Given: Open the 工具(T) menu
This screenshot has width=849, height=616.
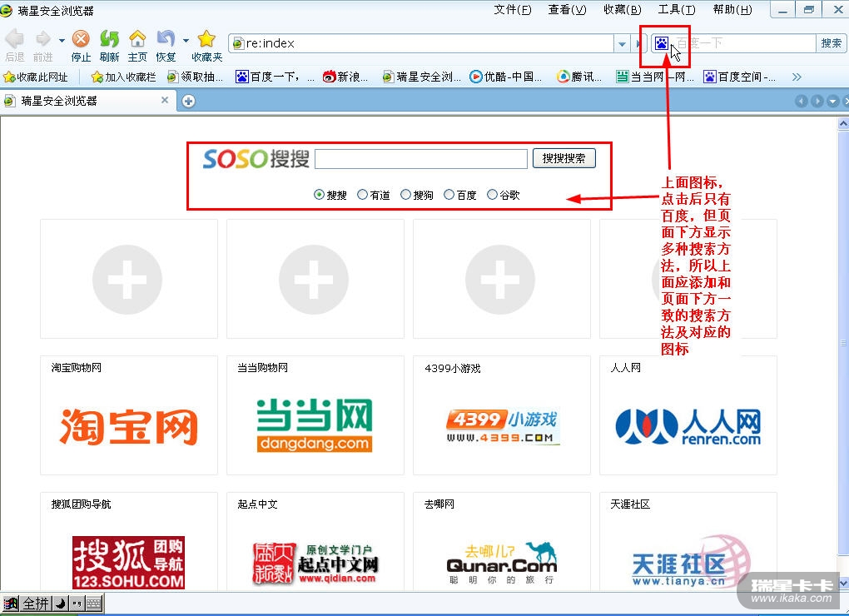Looking at the screenshot, I should pyautogui.click(x=676, y=10).
